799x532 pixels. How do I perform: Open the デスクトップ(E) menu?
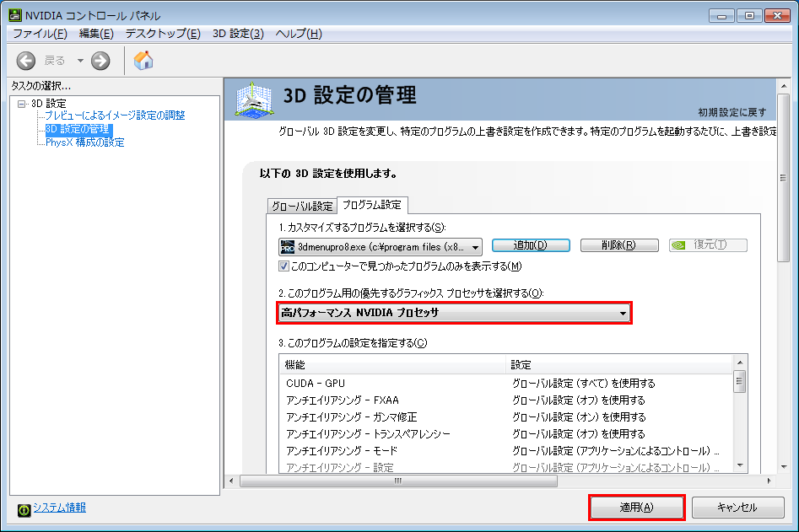coord(163,34)
